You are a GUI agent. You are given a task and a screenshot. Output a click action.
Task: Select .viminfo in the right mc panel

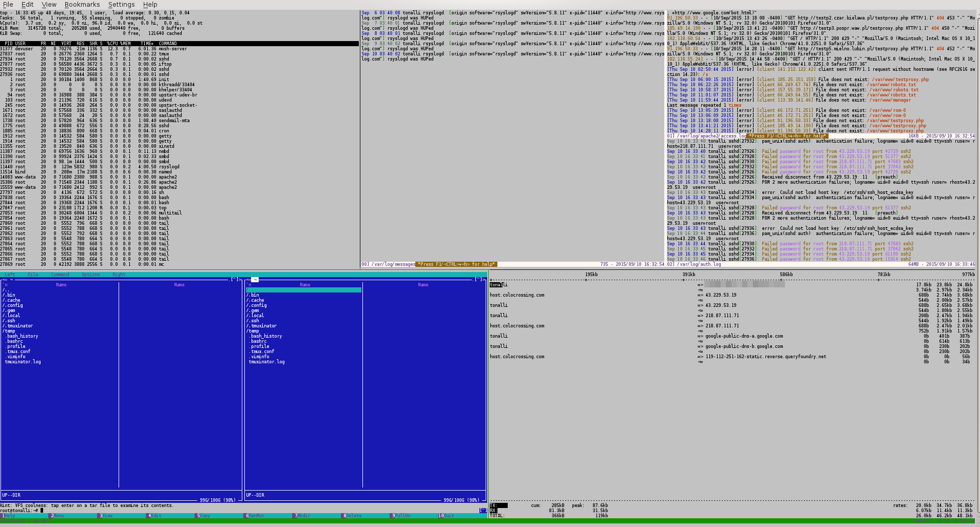pos(260,357)
